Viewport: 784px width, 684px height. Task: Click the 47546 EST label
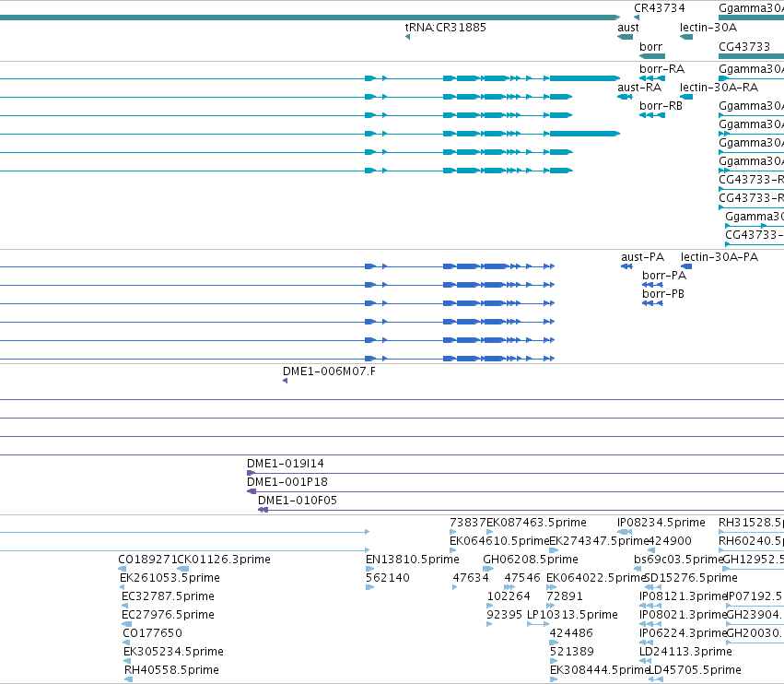point(522,578)
